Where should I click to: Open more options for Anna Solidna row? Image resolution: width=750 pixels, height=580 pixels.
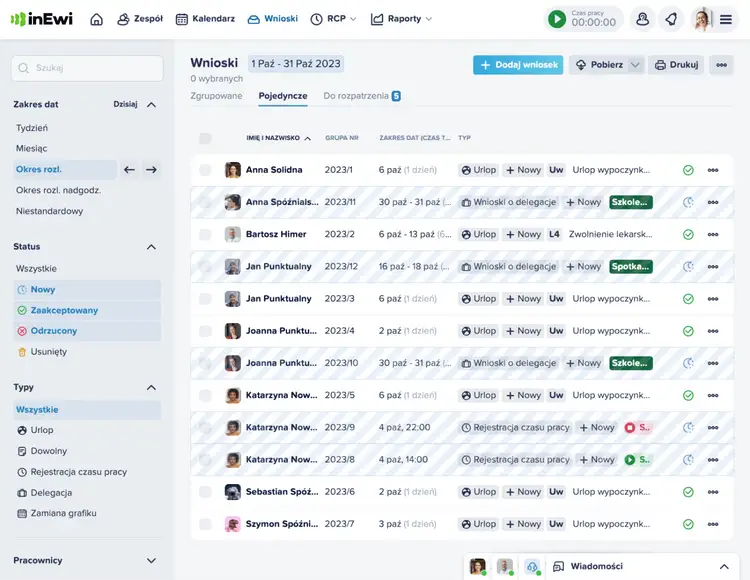(x=713, y=170)
